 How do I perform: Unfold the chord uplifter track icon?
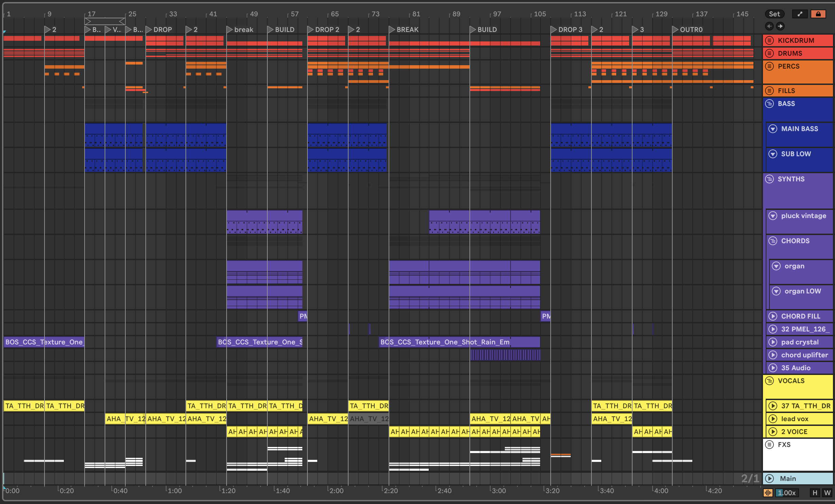point(773,355)
